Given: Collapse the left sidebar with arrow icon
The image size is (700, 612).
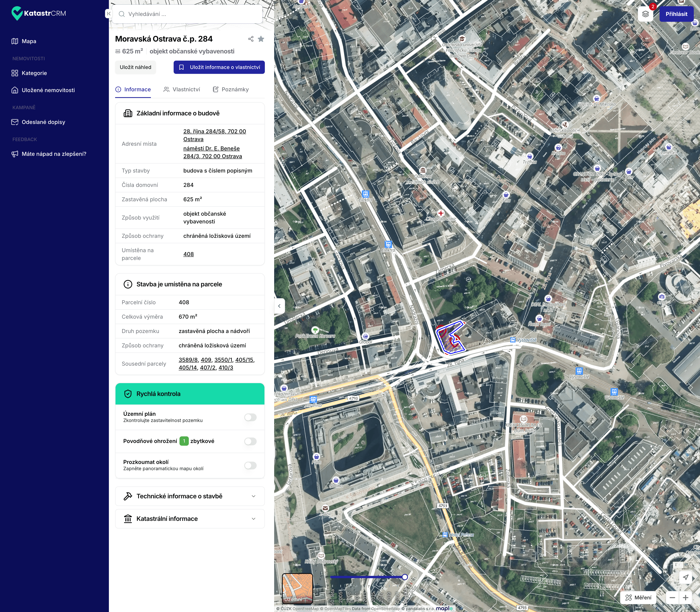Looking at the screenshot, I should [108, 14].
